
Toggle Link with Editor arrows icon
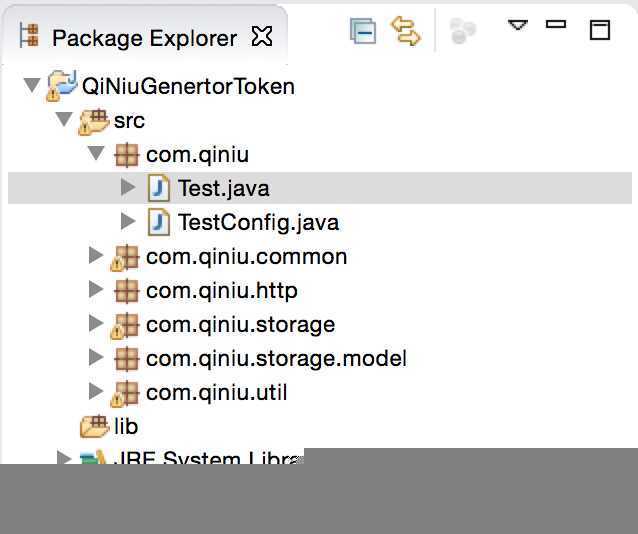pos(405,31)
